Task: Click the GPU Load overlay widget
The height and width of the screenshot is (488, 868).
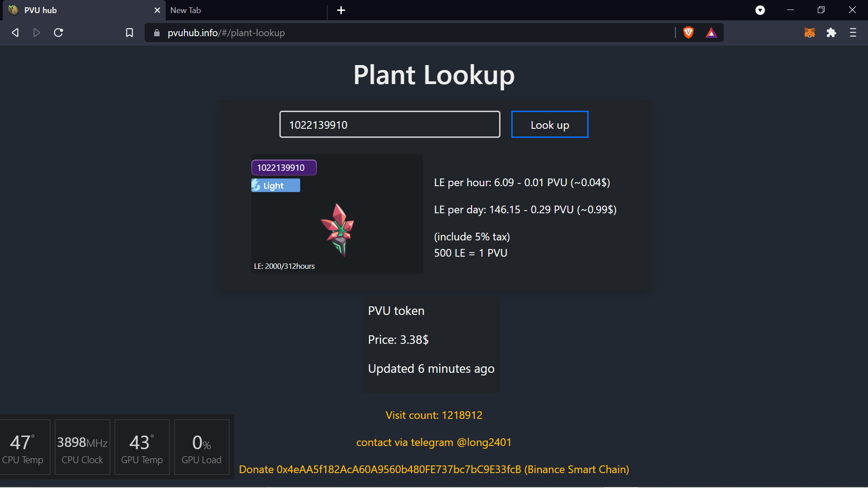Action: [x=202, y=447]
